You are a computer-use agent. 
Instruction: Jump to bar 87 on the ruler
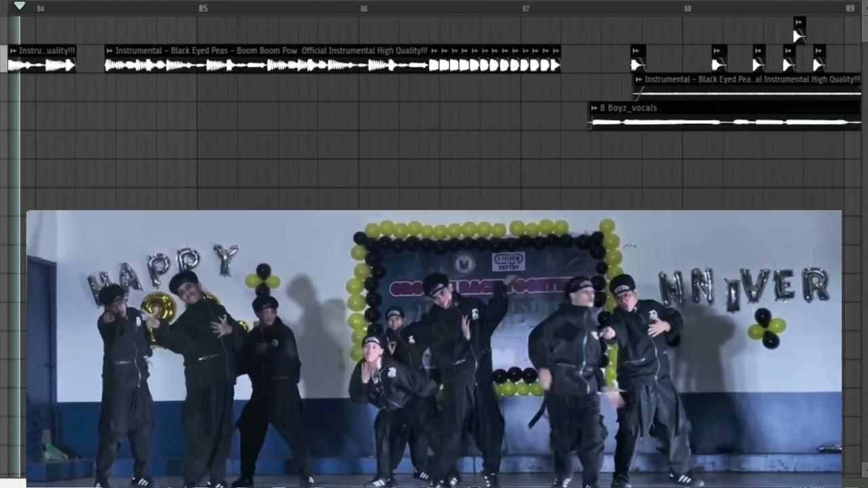(526, 8)
